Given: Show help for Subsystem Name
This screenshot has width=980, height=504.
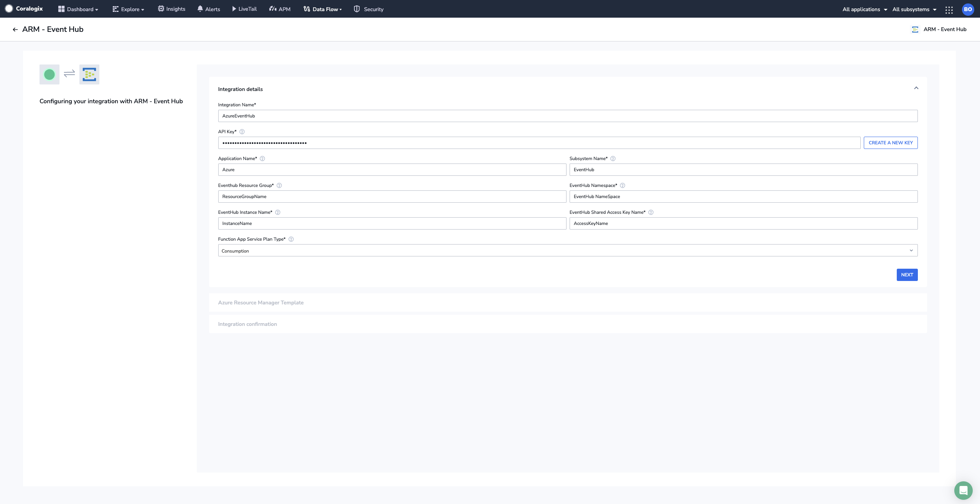Looking at the screenshot, I should click(x=613, y=159).
